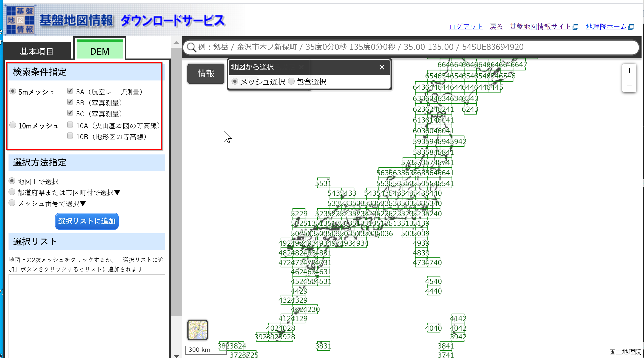Uncheck the 5A 航空レーザ測量 checkbox
644x358 pixels.
coord(70,91)
